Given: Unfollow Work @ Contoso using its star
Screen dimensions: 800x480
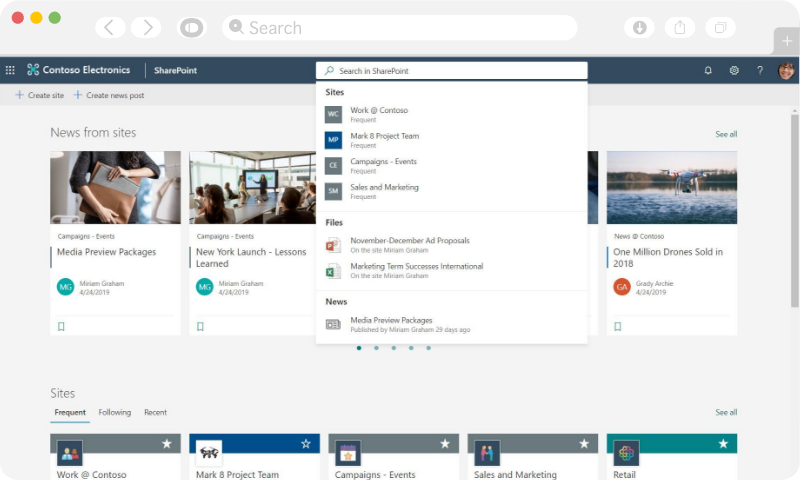Looking at the screenshot, I should click(x=167, y=443).
